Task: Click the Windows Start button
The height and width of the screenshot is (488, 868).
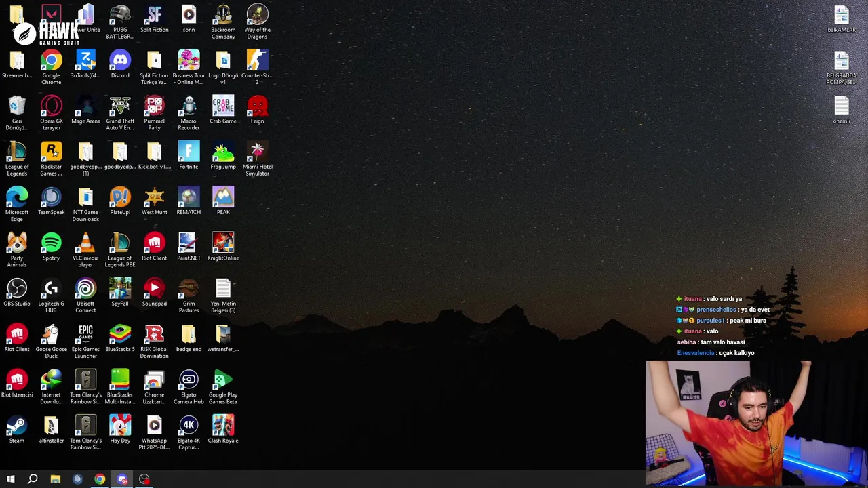Action: [10, 479]
